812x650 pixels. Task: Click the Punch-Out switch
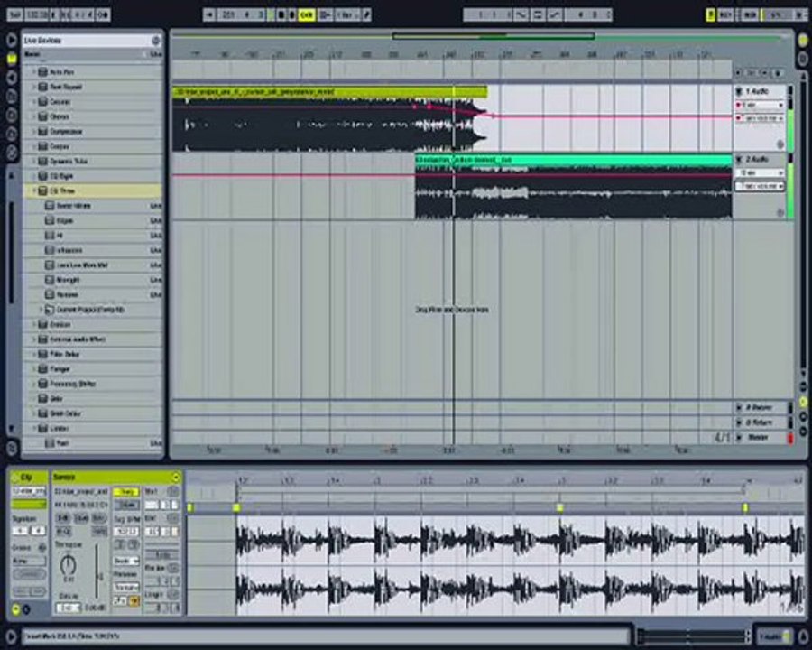pos(555,15)
